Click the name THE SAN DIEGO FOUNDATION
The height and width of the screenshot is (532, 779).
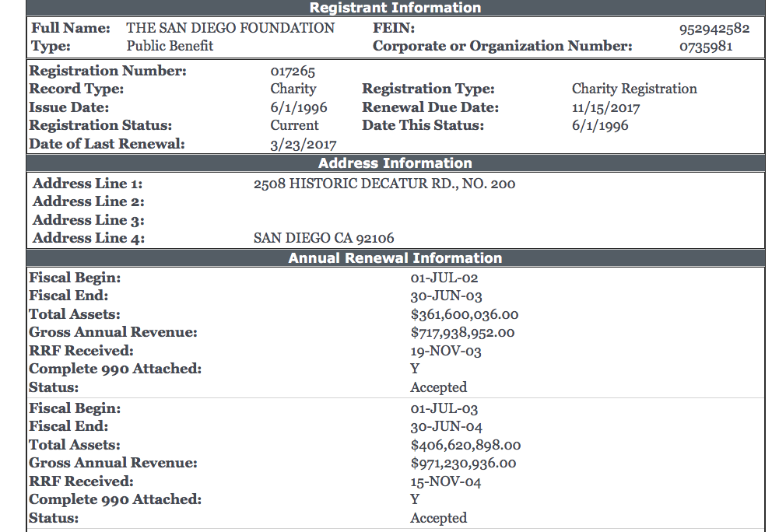click(x=230, y=28)
